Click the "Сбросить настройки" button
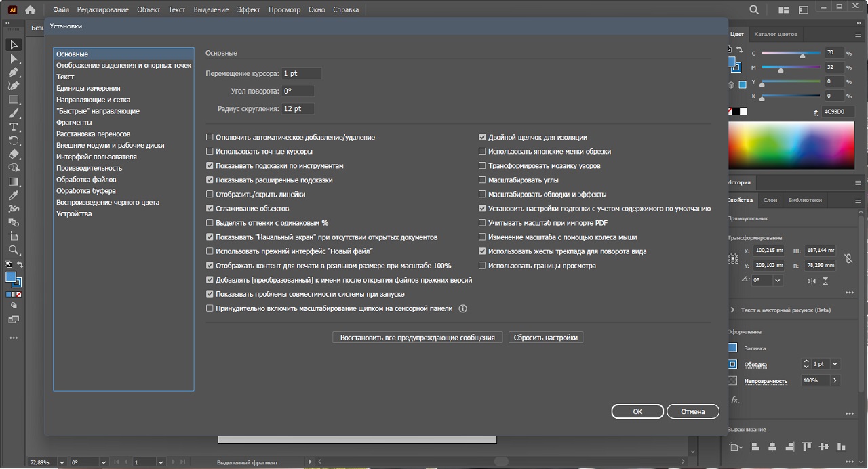The width and height of the screenshot is (868, 469). (545, 338)
